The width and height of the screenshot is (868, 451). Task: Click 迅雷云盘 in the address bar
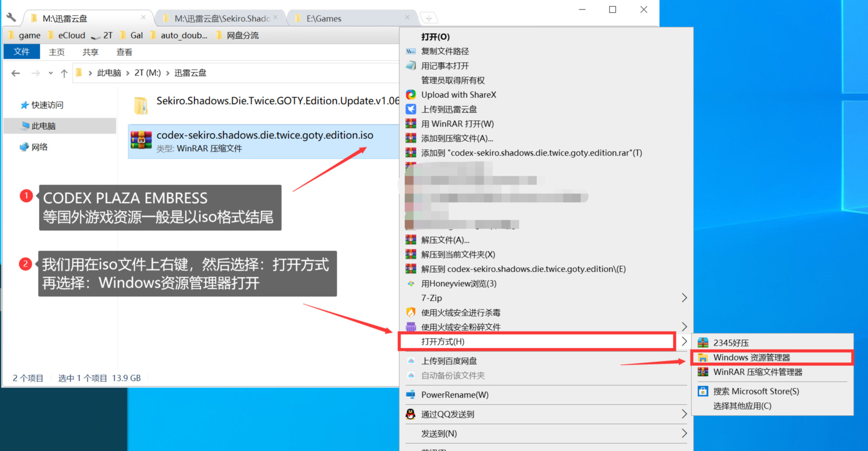[190, 73]
